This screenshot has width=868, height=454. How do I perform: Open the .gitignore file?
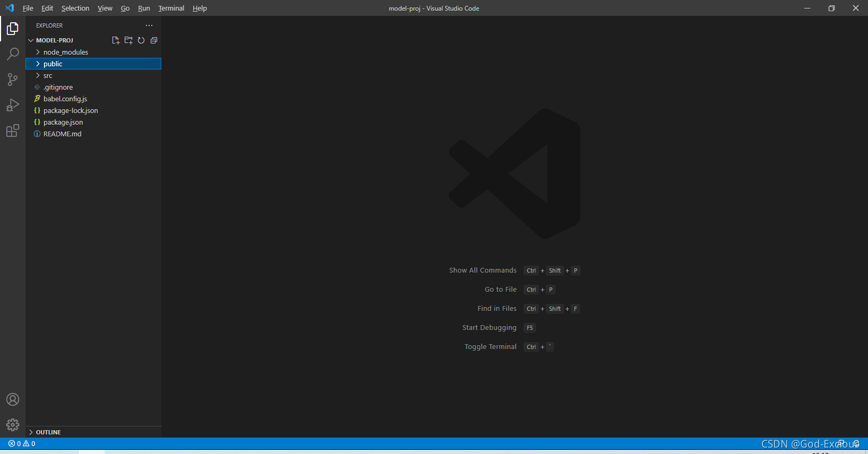point(93,87)
